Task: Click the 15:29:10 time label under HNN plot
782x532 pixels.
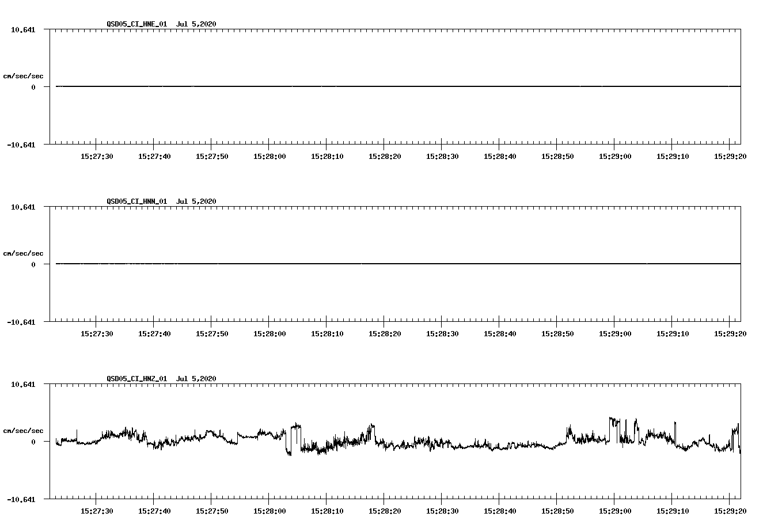Action: (x=673, y=334)
